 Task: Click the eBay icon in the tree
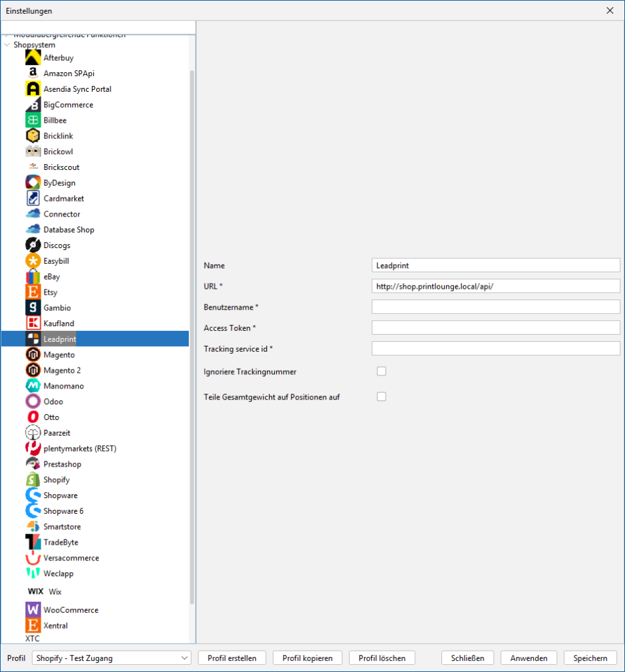[33, 277]
